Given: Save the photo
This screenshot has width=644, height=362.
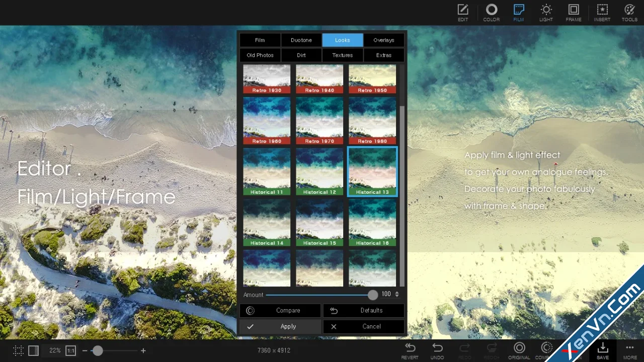Looking at the screenshot, I should tap(602, 350).
